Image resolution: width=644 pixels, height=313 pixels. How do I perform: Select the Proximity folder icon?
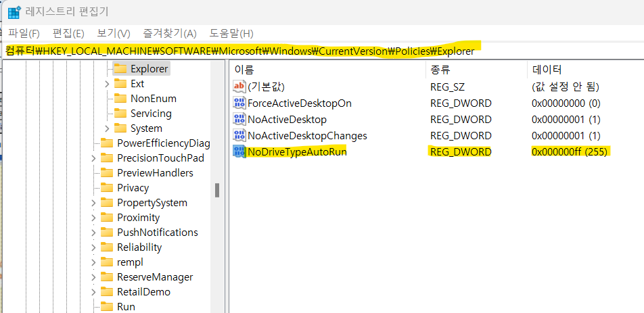[106, 218]
